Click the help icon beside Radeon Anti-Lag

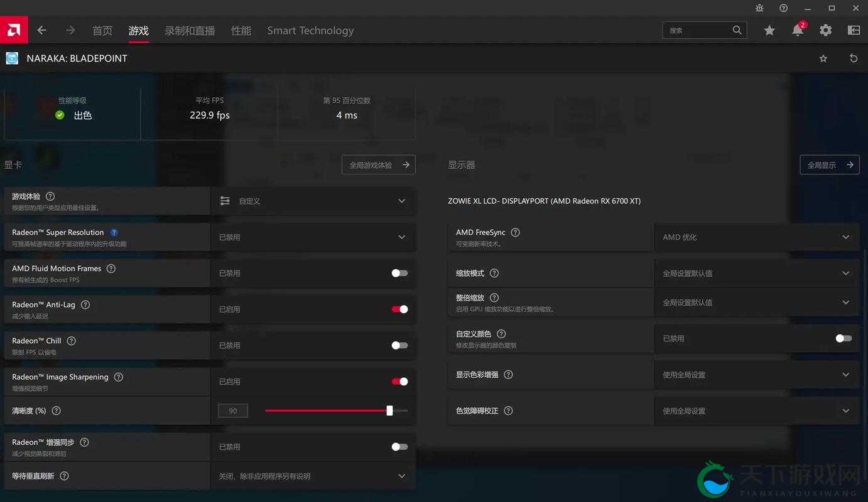coord(85,305)
